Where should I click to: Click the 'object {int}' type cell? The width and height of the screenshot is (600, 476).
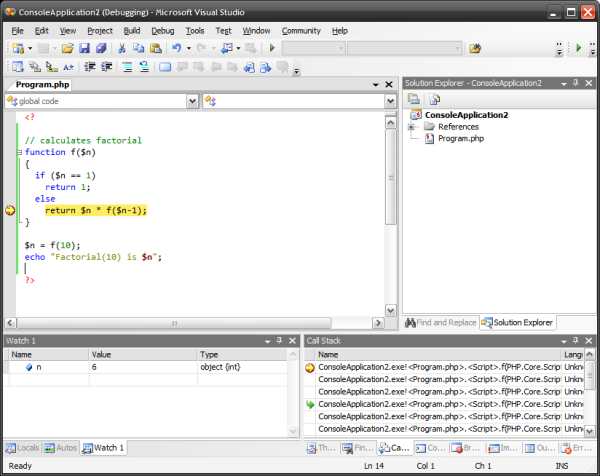(x=220, y=367)
